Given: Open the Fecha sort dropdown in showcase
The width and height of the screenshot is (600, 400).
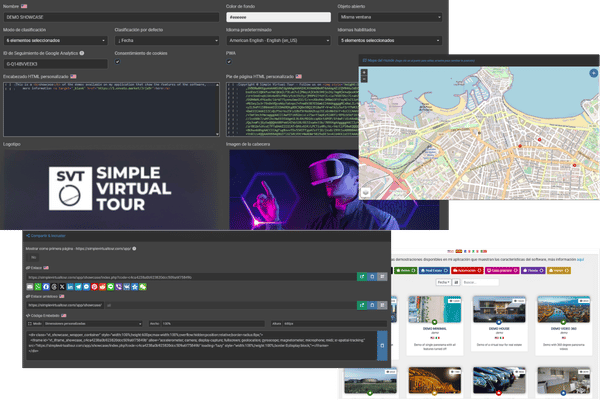Looking at the screenshot, I should (x=443, y=282).
